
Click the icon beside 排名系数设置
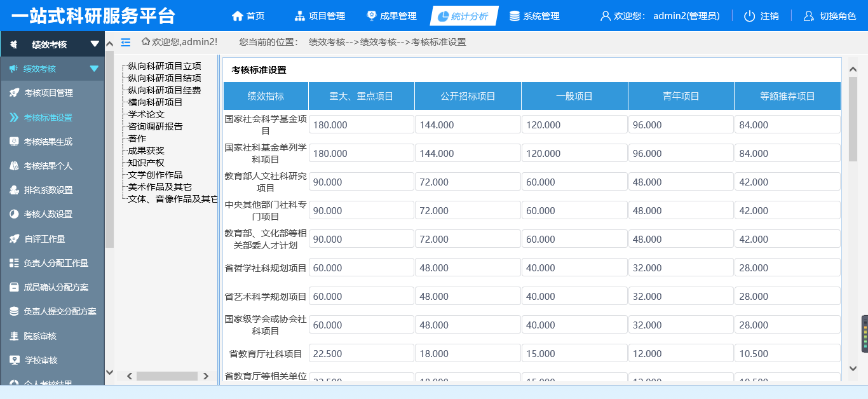pos(14,190)
